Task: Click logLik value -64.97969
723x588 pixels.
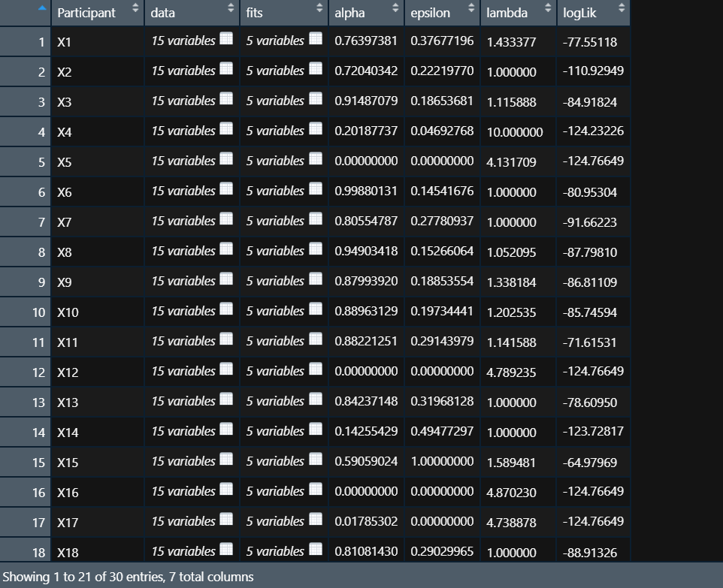Action: pyautogui.click(x=590, y=463)
